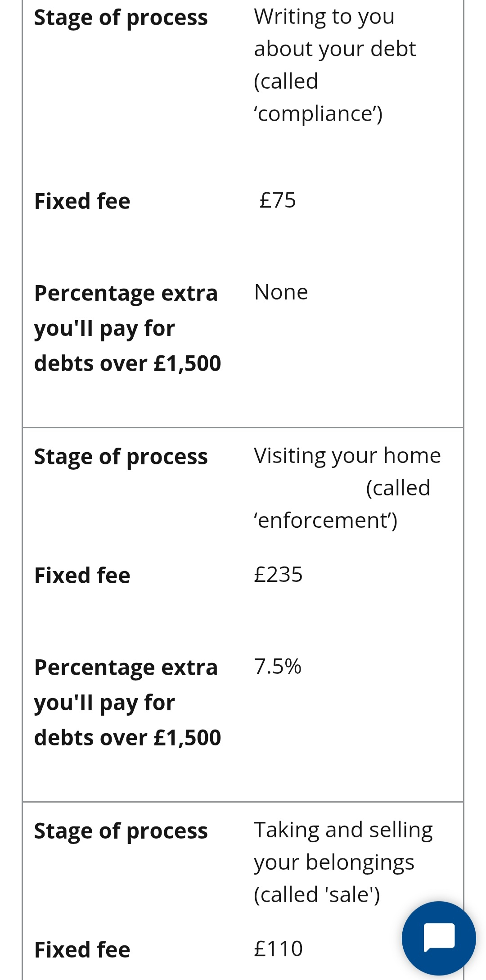
Task: Click the 'None' percentage value
Action: [x=281, y=292]
